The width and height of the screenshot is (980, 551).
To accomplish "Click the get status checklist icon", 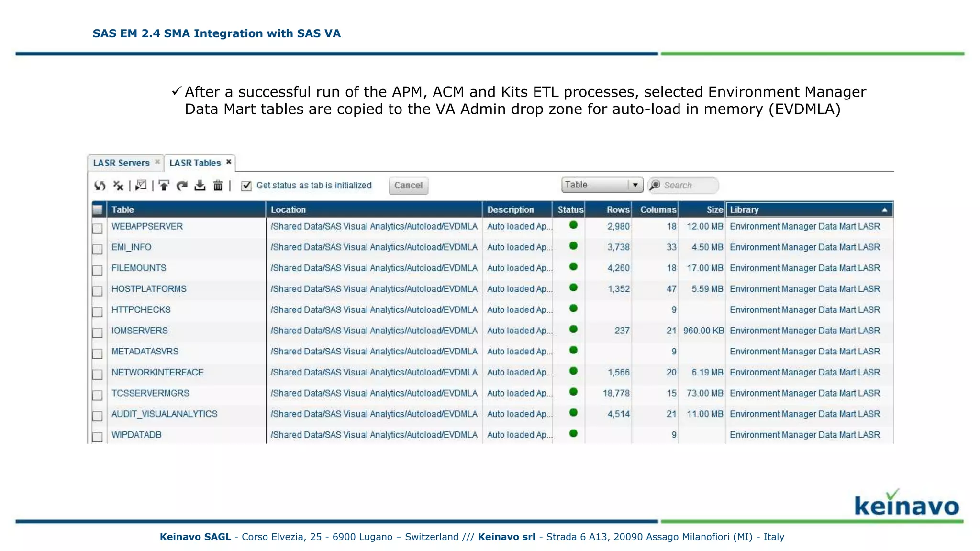I will [x=141, y=185].
